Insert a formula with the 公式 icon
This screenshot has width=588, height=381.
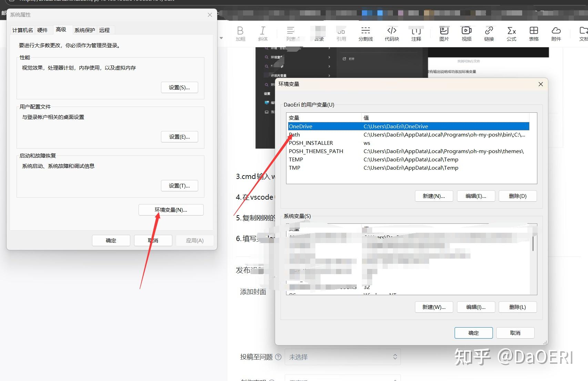(x=511, y=33)
